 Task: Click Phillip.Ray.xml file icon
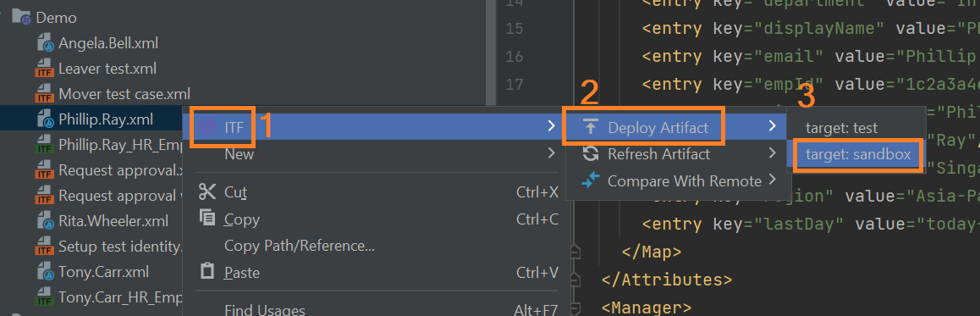point(45,119)
